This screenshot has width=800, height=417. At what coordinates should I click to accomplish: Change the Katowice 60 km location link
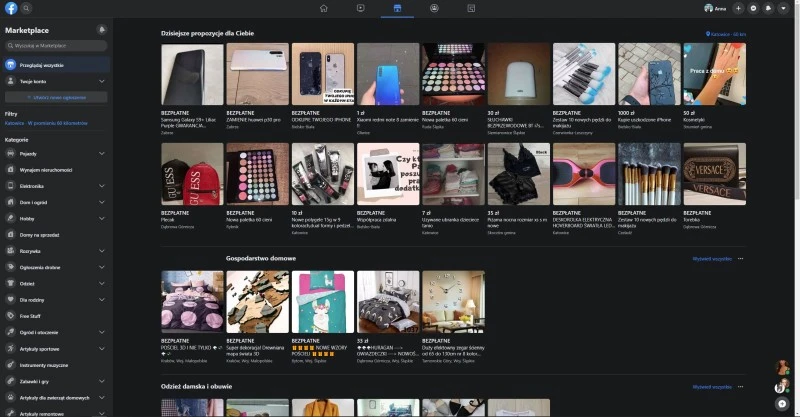click(726, 34)
